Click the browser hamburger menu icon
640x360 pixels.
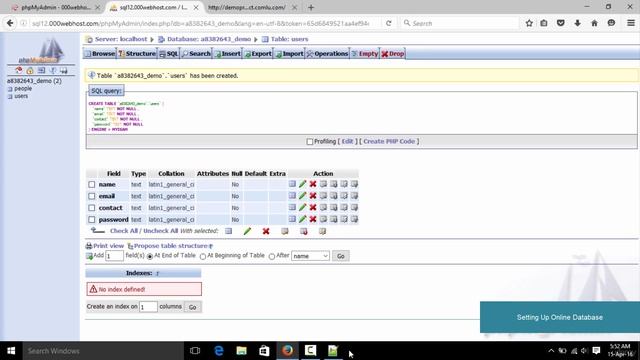click(631, 23)
